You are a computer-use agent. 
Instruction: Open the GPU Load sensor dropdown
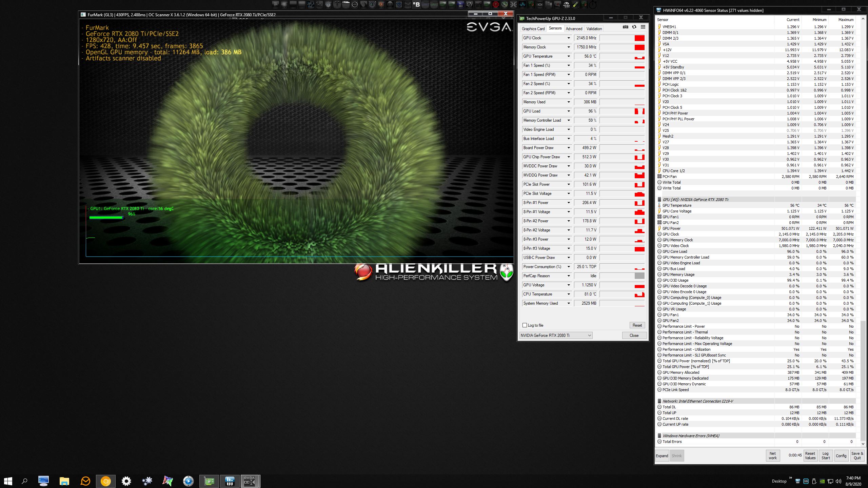point(569,111)
